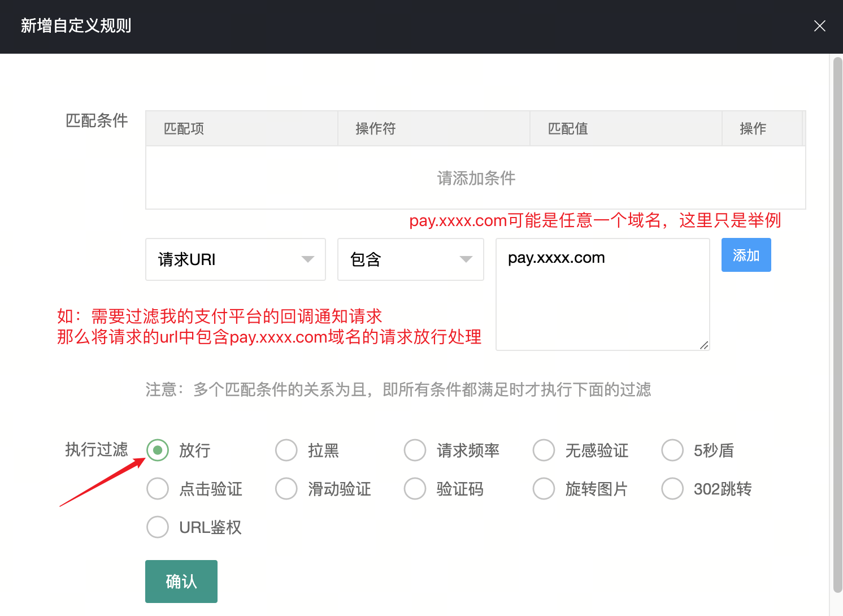Select the 5秒盾 radio option
The height and width of the screenshot is (616, 843).
tap(672, 450)
